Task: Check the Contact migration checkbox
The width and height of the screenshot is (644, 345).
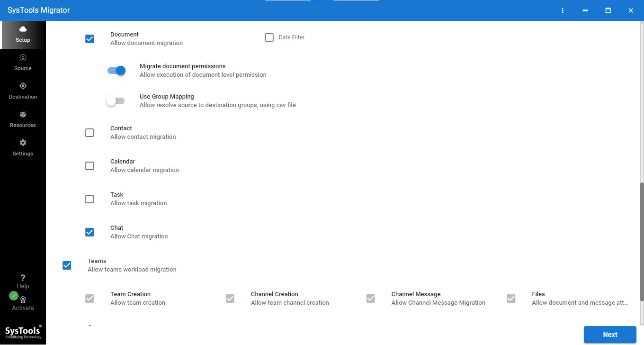Action: click(x=89, y=133)
